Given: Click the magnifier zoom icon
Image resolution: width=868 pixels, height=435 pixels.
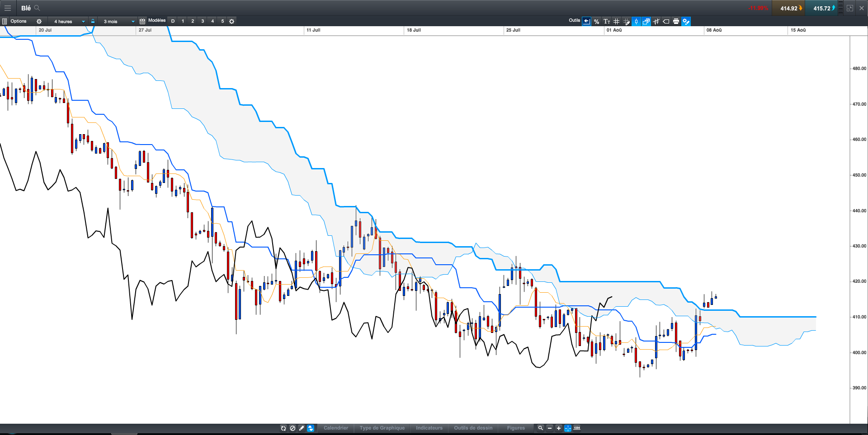Looking at the screenshot, I should tap(540, 428).
